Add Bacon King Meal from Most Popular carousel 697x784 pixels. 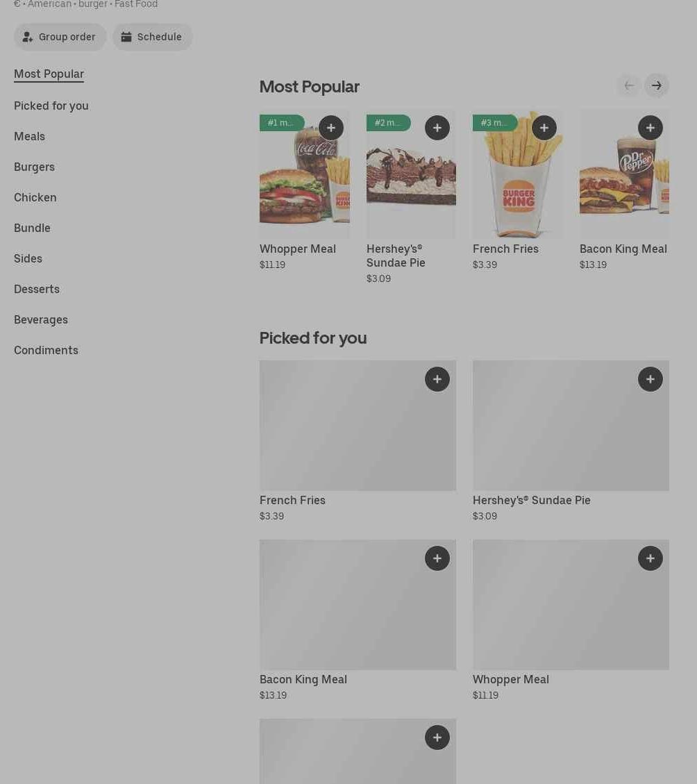coord(650,128)
